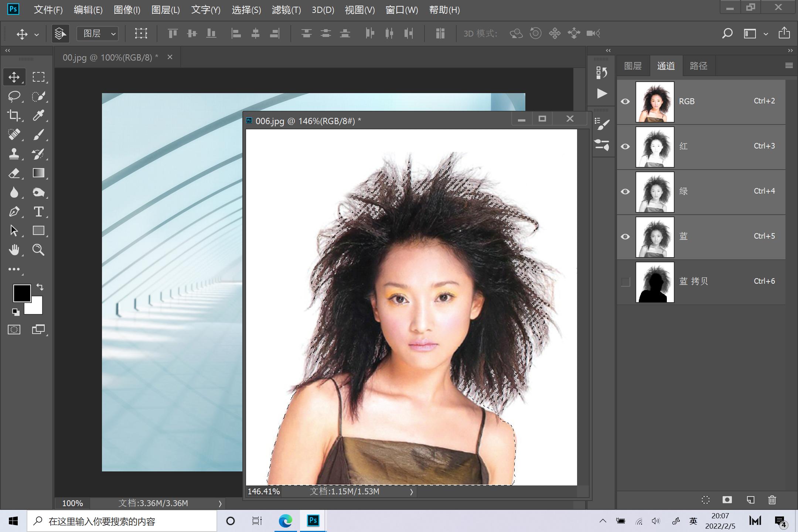Toggle visibility of the Green (绿) channel

(x=625, y=192)
